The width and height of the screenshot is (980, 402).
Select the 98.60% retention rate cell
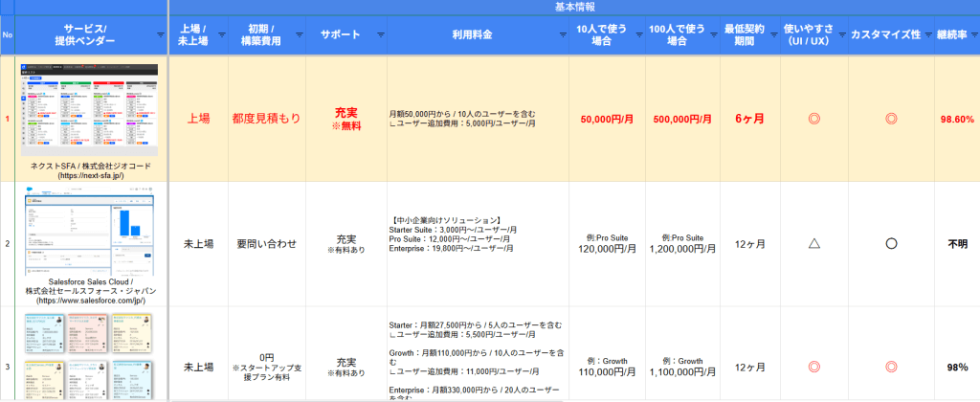point(957,119)
